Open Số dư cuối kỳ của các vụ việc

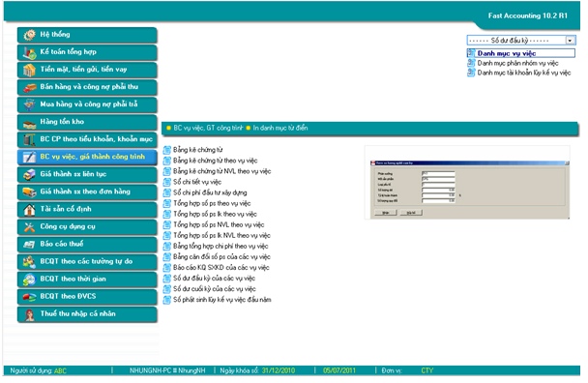click(210, 289)
